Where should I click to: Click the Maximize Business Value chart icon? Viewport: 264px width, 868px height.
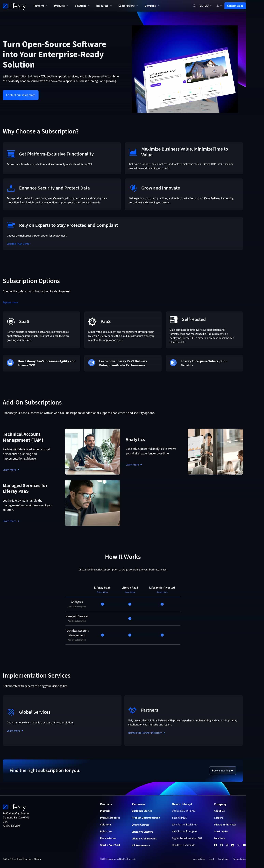tap(133, 152)
